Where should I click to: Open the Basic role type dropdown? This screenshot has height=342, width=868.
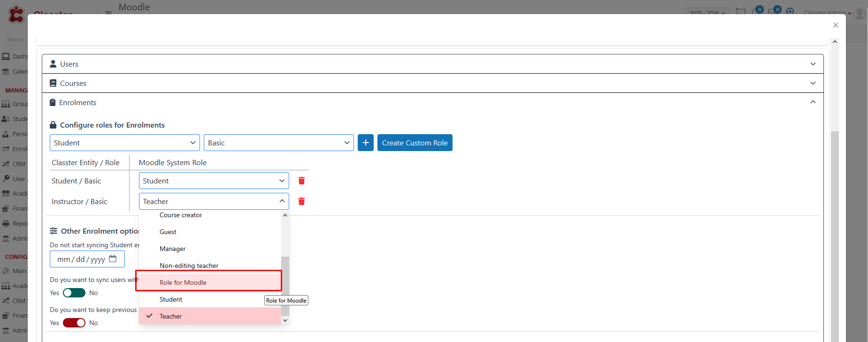pyautogui.click(x=278, y=143)
